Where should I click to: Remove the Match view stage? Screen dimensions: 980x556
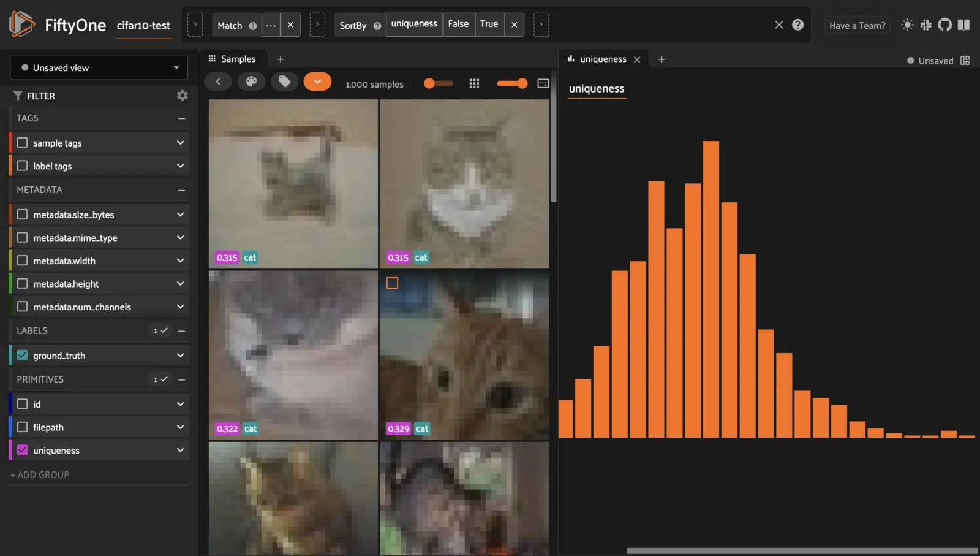[290, 25]
